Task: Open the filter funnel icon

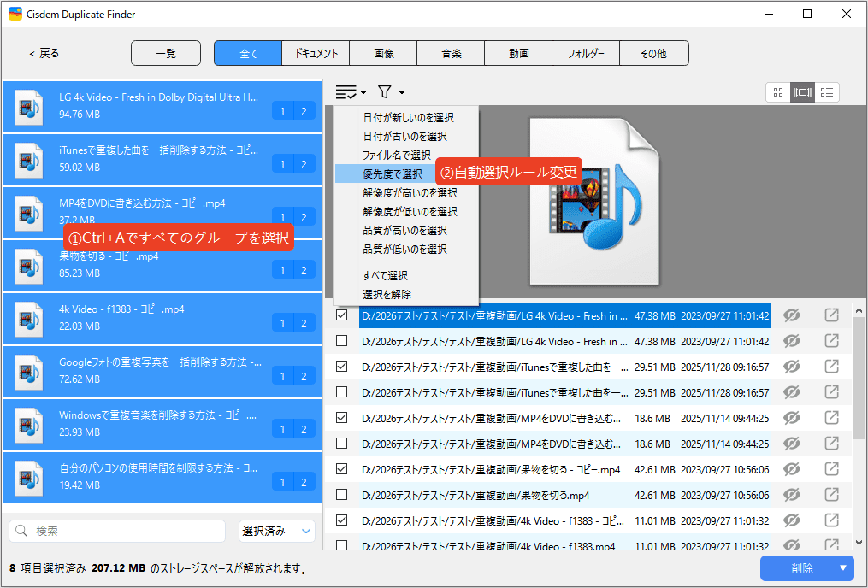Action: point(385,91)
